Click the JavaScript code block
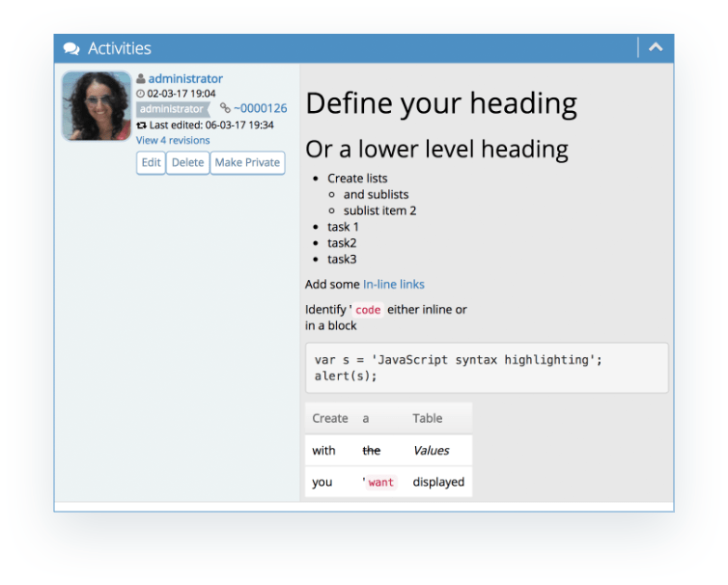The image size is (728, 585). point(487,368)
